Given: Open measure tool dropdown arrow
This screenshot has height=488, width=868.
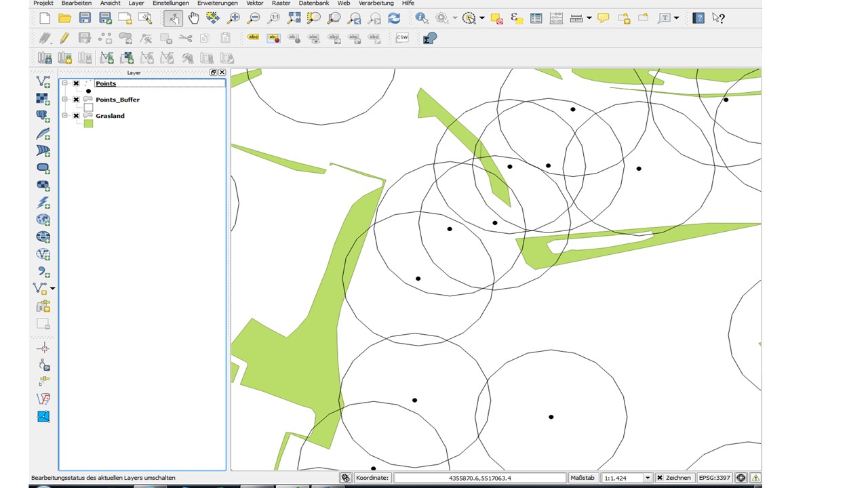Looking at the screenshot, I should click(589, 18).
